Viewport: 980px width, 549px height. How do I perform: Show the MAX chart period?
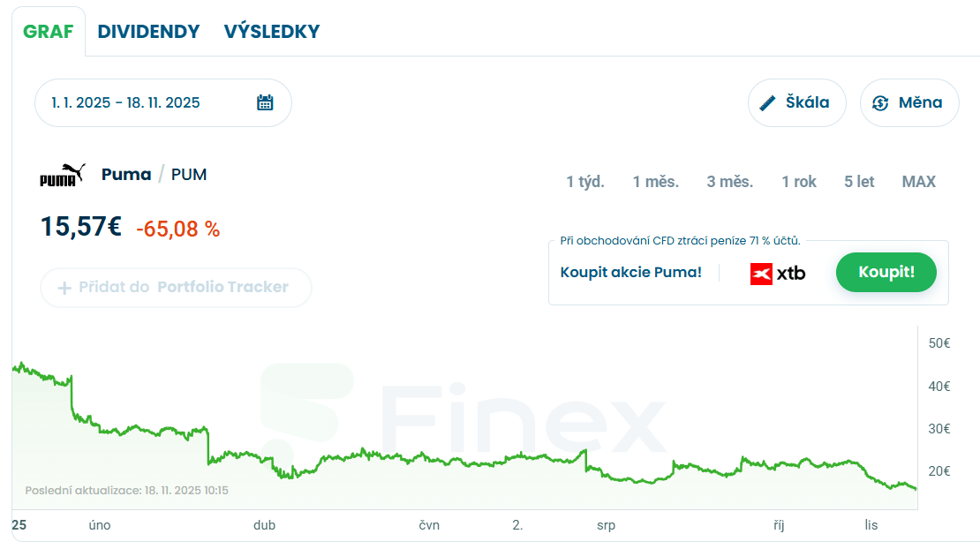tap(918, 182)
